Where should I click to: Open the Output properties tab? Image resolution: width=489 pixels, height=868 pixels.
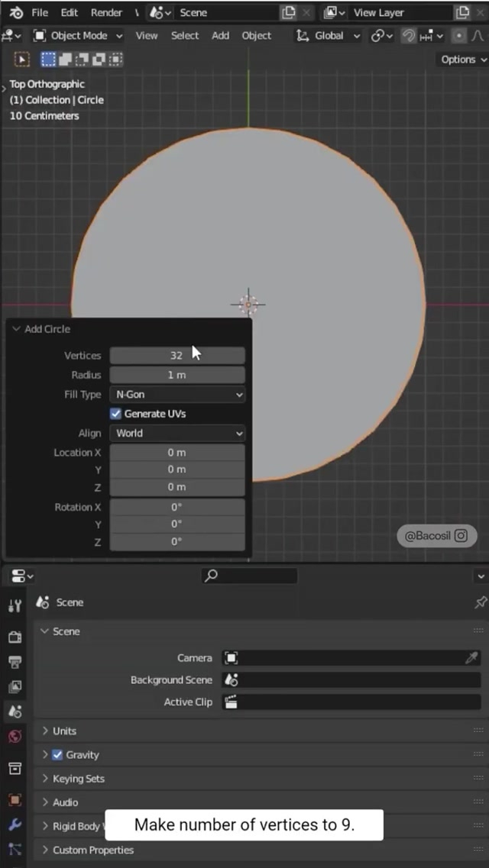tap(15, 661)
